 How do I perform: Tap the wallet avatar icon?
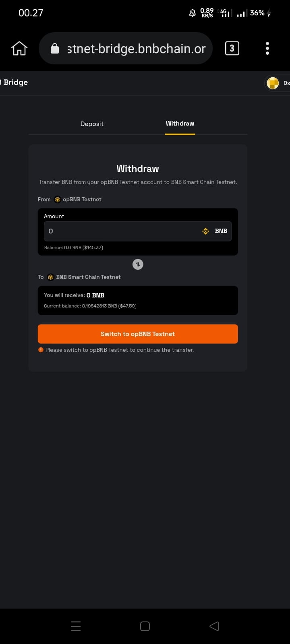[273, 83]
